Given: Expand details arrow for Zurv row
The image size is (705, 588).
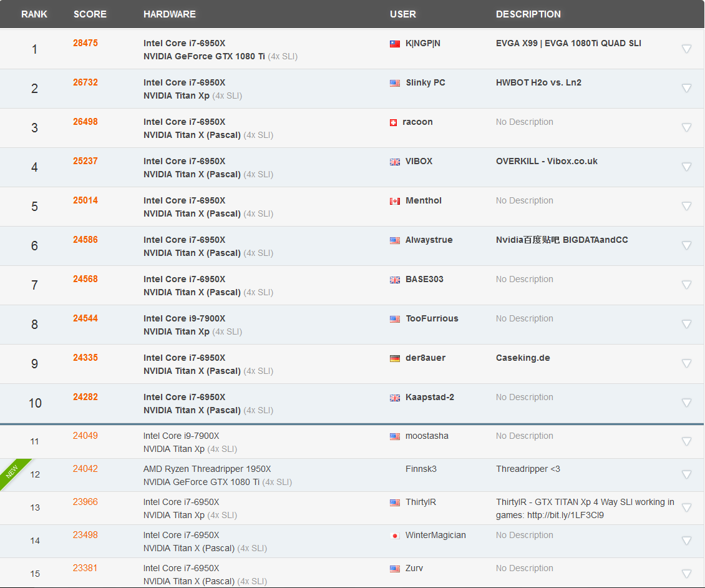Looking at the screenshot, I should (686, 574).
